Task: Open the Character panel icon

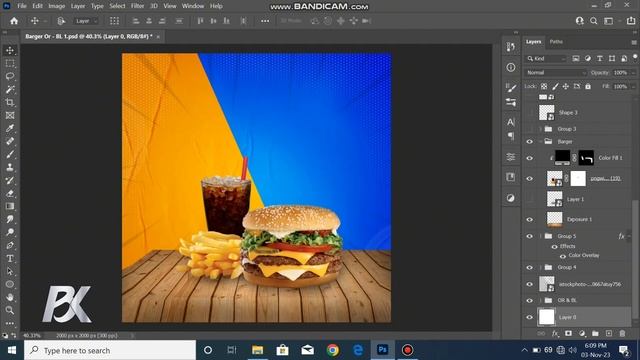Action: click(x=511, y=122)
